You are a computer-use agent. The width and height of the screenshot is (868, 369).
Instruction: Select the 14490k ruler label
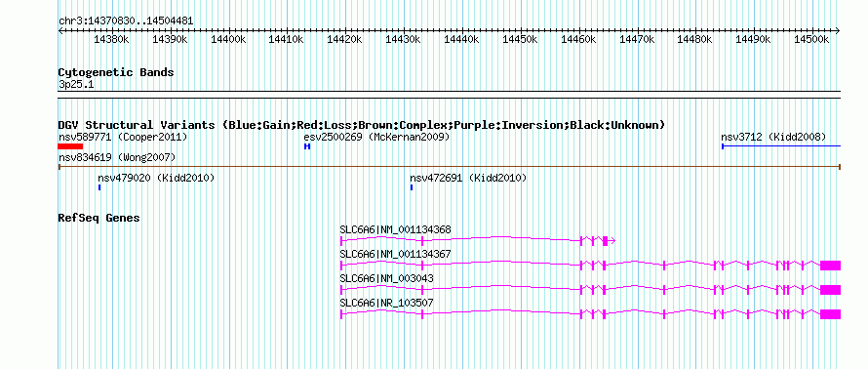pos(754,39)
